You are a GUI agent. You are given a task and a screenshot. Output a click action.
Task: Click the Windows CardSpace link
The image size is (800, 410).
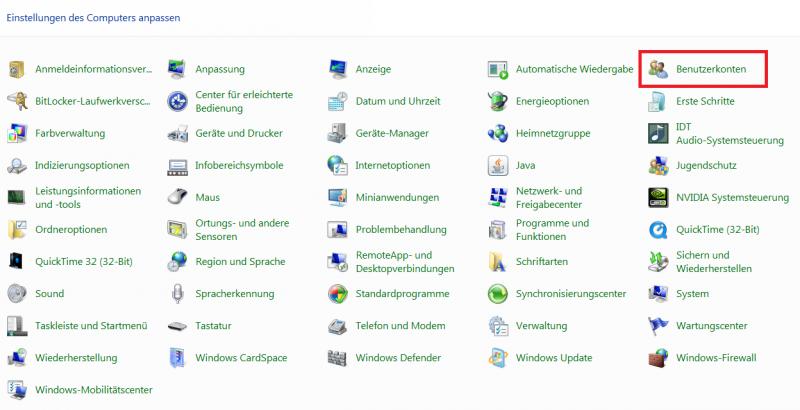(241, 357)
